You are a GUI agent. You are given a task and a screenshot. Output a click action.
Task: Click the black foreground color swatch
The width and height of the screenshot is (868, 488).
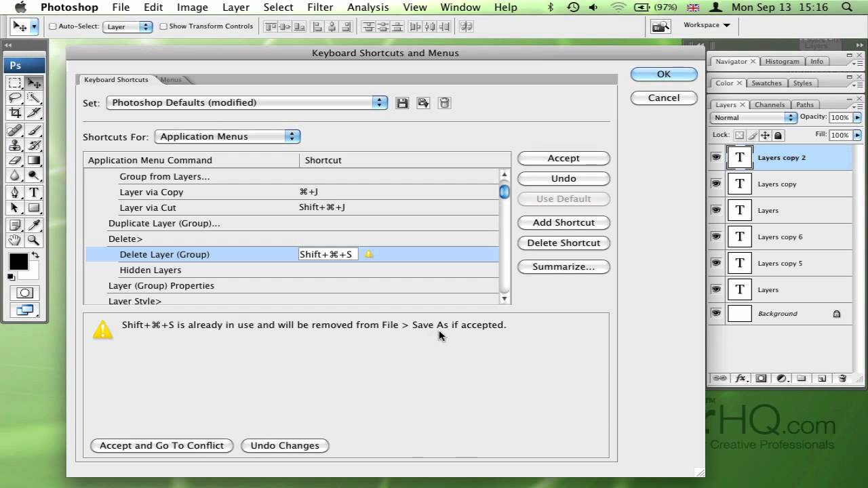(x=18, y=262)
